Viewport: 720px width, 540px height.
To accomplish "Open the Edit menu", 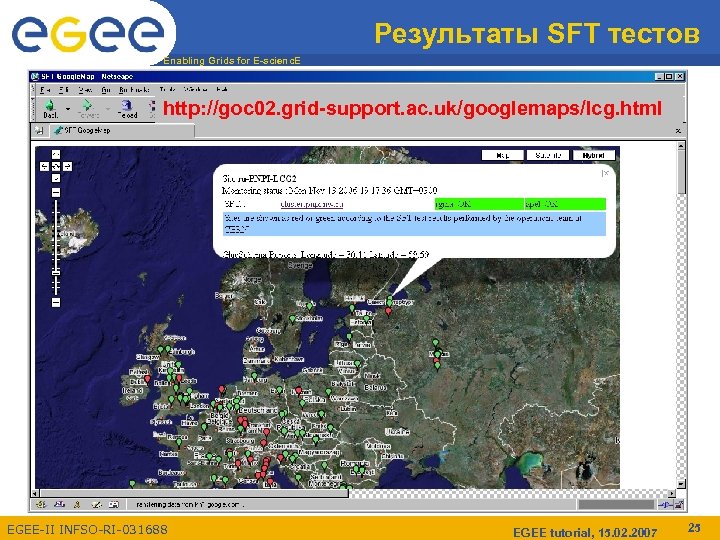I will coord(64,90).
